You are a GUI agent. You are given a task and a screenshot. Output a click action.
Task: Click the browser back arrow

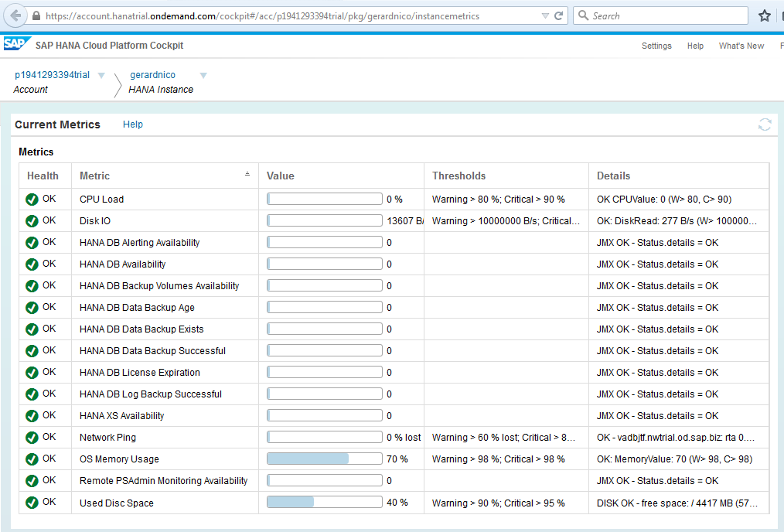[13, 15]
